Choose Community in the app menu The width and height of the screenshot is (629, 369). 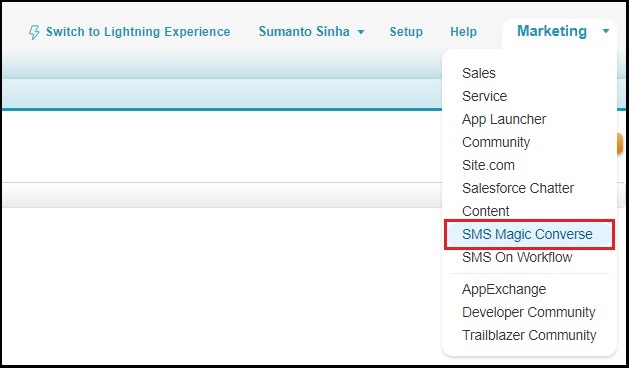tap(496, 142)
